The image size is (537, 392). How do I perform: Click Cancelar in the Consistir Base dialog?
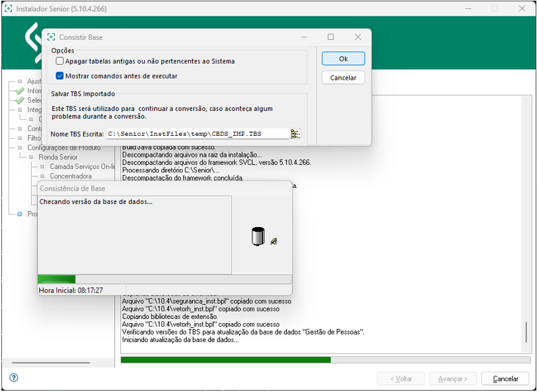coord(343,78)
